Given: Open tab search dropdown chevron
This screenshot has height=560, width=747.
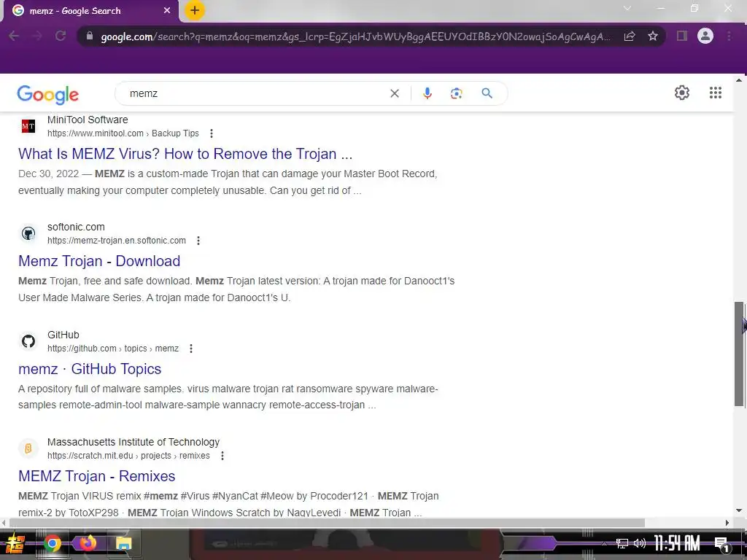Looking at the screenshot, I should pos(627,8).
